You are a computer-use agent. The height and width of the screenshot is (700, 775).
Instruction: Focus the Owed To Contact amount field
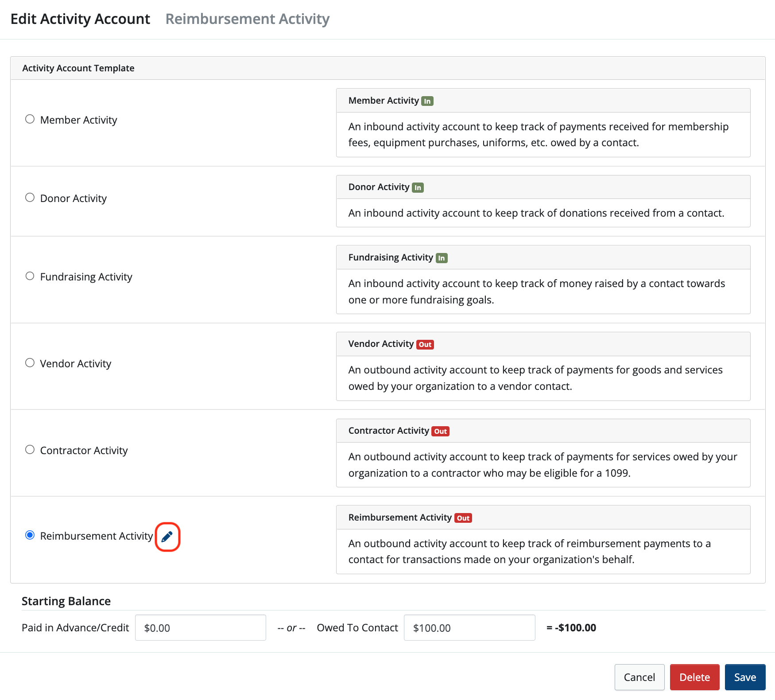click(x=469, y=627)
